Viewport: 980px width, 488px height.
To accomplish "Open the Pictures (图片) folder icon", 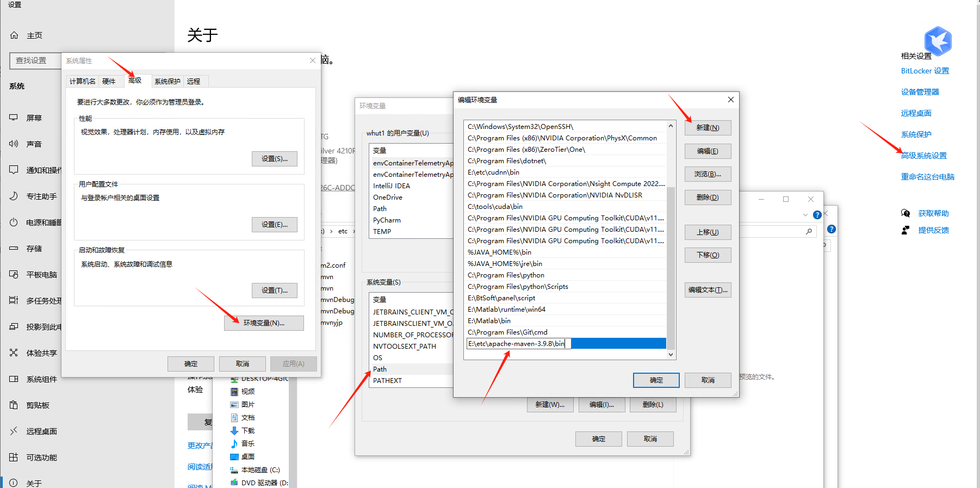I will [x=234, y=405].
